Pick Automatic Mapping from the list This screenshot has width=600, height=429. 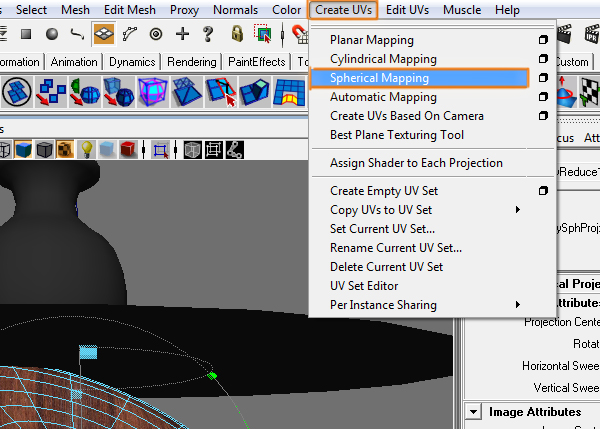point(383,97)
